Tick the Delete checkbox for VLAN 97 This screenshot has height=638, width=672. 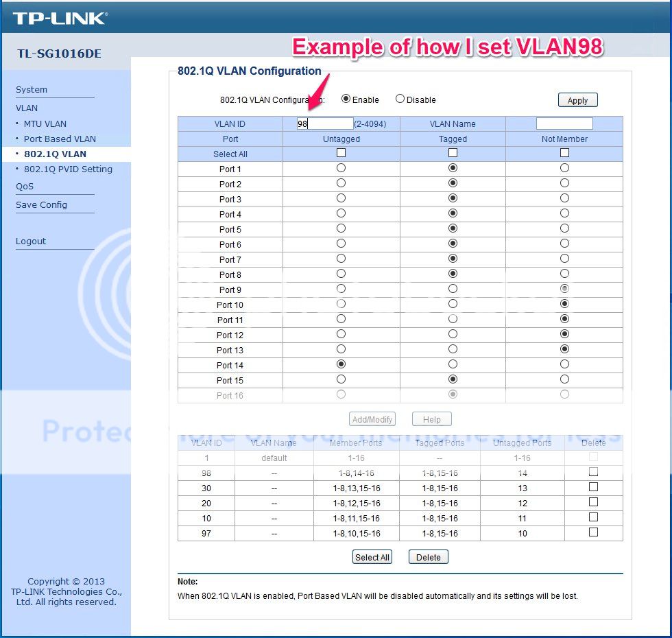pos(594,533)
